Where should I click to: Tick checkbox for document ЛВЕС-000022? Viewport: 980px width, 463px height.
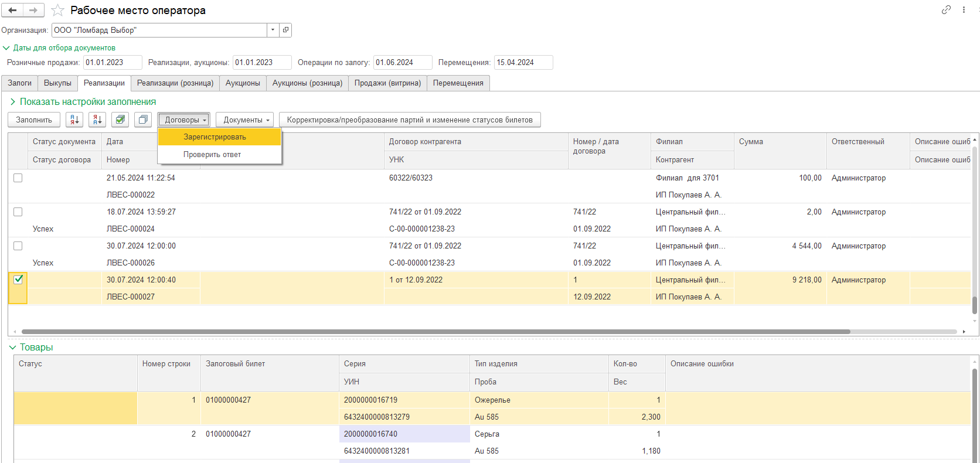[18, 178]
